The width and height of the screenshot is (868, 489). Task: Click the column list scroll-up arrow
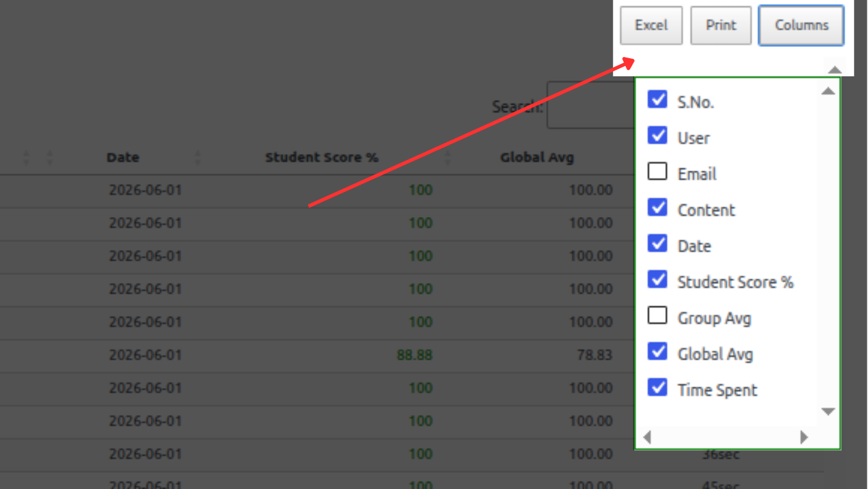(x=828, y=91)
